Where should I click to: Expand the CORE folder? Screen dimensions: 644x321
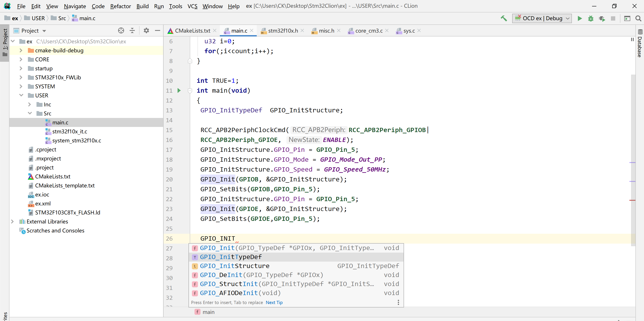coord(21,59)
